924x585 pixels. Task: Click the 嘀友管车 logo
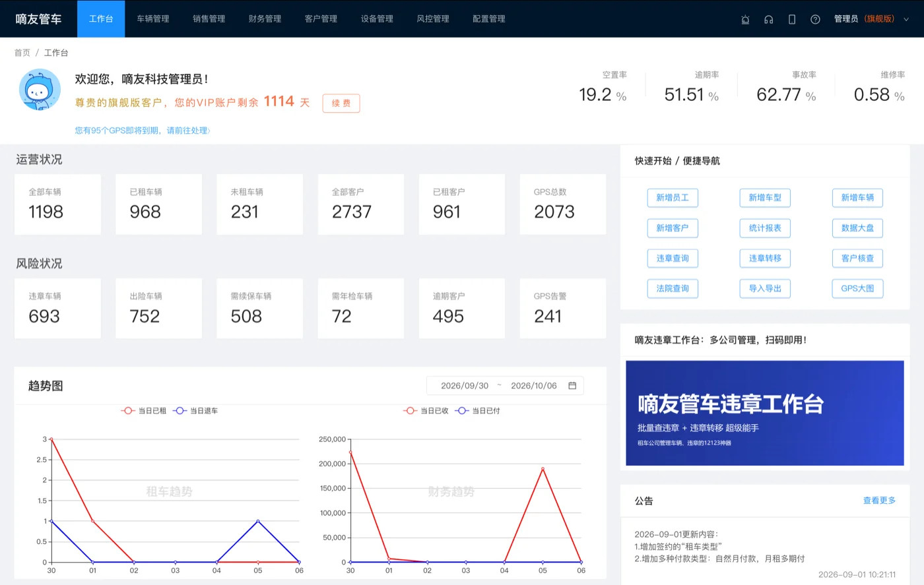[x=38, y=19]
